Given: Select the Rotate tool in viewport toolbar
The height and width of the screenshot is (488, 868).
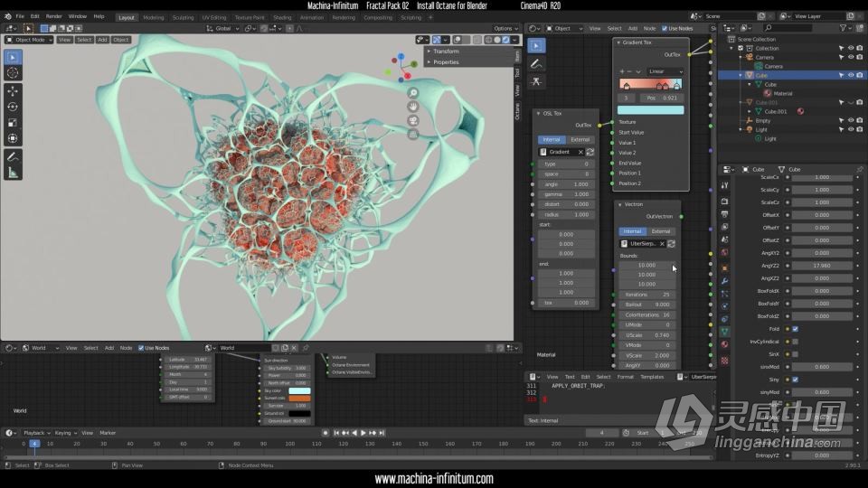Looking at the screenshot, I should 13,107.
